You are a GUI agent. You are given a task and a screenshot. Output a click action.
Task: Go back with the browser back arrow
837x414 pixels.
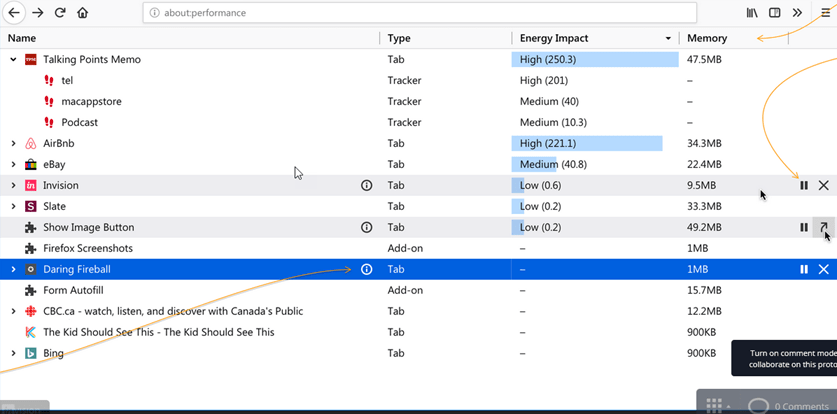[x=13, y=13]
